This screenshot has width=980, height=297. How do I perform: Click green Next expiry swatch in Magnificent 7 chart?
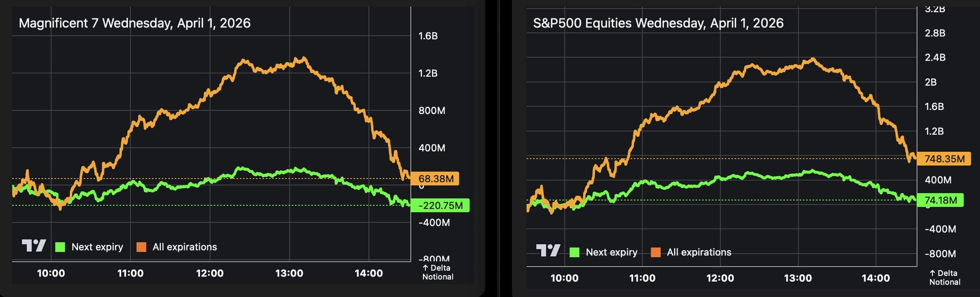tap(60, 247)
